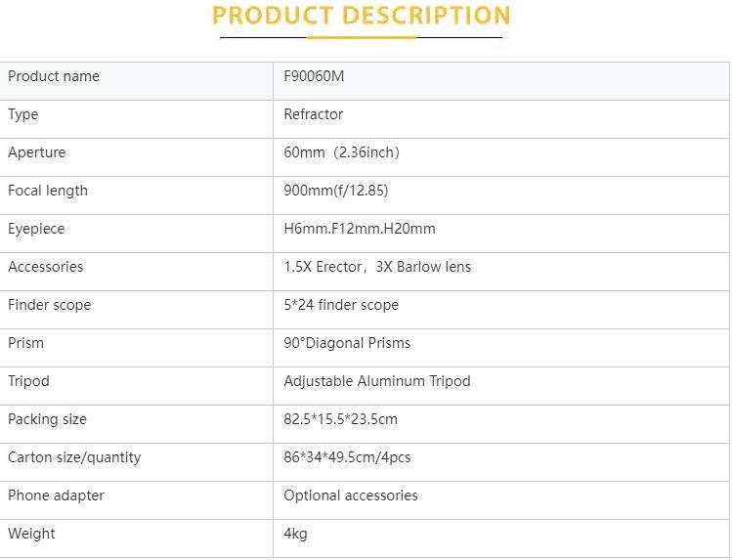The height and width of the screenshot is (560, 732).
Task: Click the Product name label cell
Action: pos(54,76)
